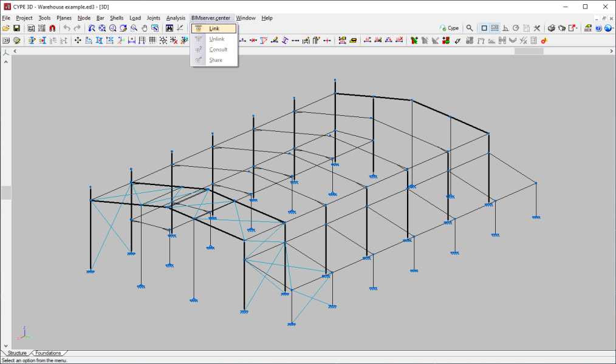Click the Open file folder icon
The width and height of the screenshot is (616, 364).
tap(6, 29)
